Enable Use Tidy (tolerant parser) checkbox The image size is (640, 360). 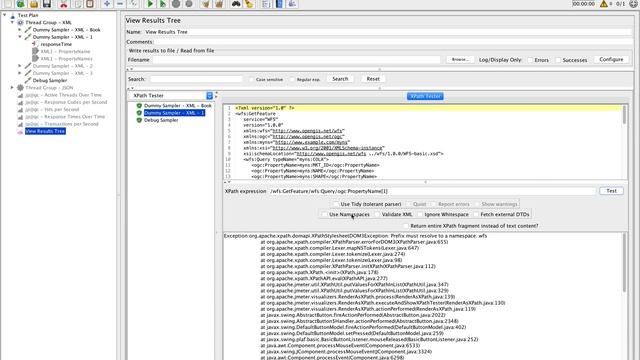[336, 204]
